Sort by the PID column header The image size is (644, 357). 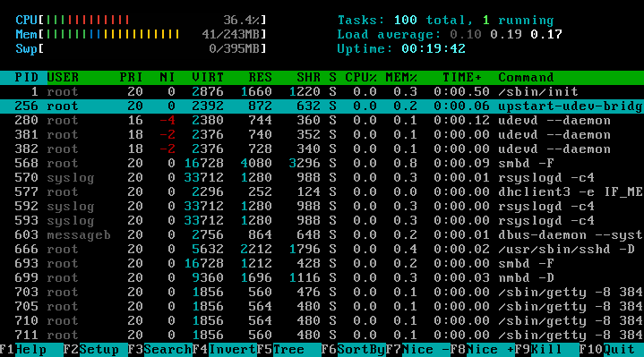26,78
